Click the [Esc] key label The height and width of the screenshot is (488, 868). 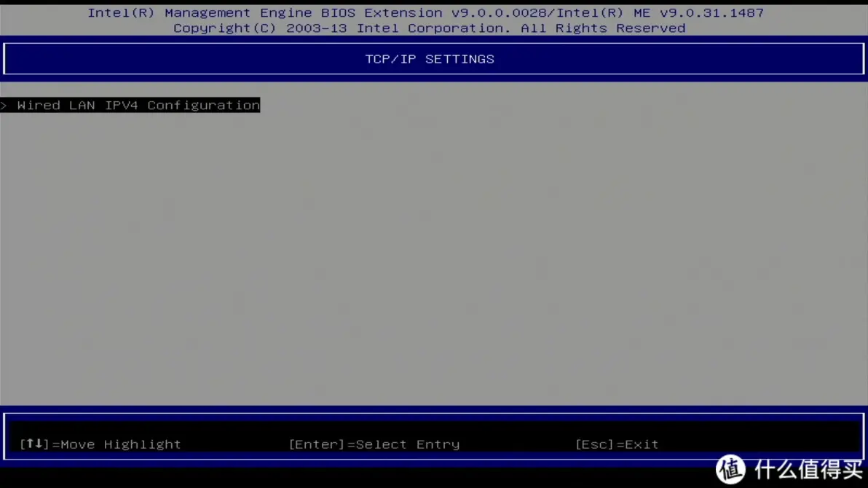click(x=593, y=444)
